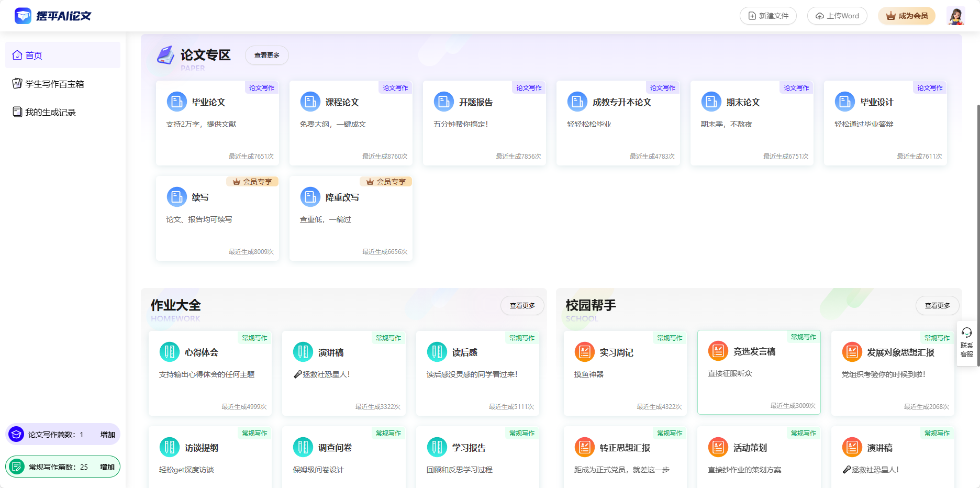Click the 常规写作篇数 green icon
Viewport: 980px width, 488px height.
pos(16,467)
